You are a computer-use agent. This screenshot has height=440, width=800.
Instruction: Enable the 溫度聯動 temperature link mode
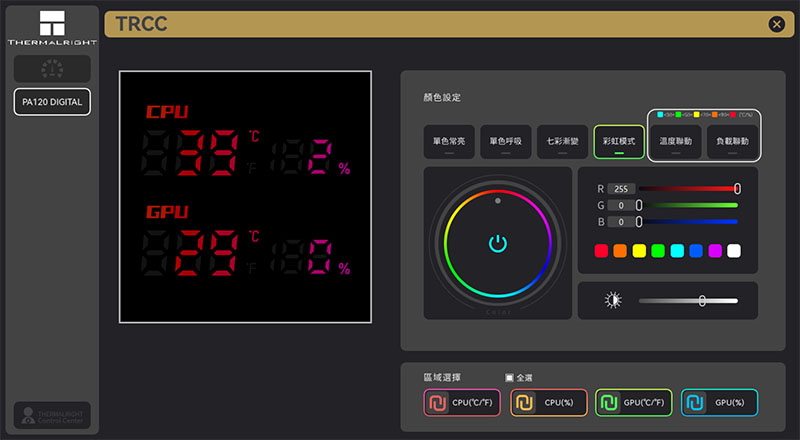click(x=676, y=141)
